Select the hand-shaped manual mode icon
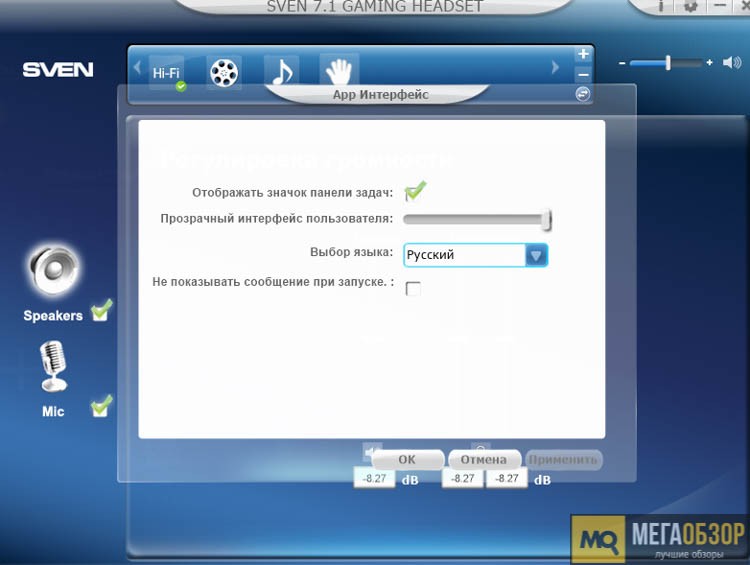 pos(339,71)
